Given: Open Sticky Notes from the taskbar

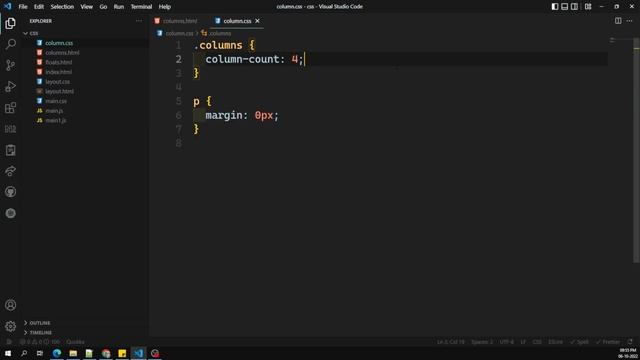Looking at the screenshot, I should 122,353.
